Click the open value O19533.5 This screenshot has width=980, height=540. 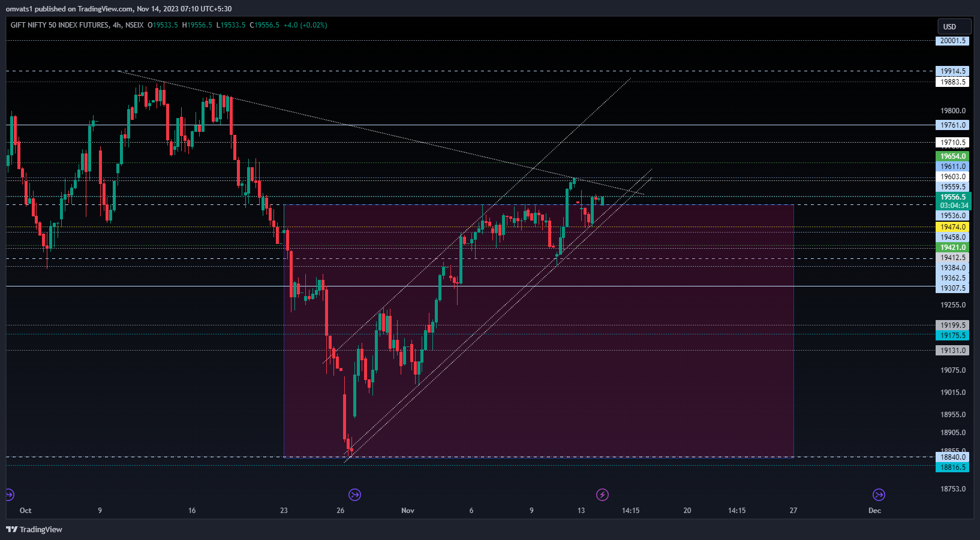point(163,25)
